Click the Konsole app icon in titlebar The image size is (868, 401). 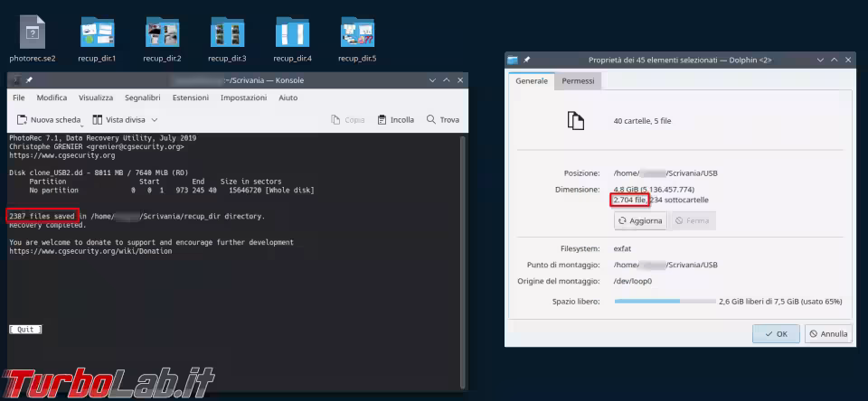point(17,80)
